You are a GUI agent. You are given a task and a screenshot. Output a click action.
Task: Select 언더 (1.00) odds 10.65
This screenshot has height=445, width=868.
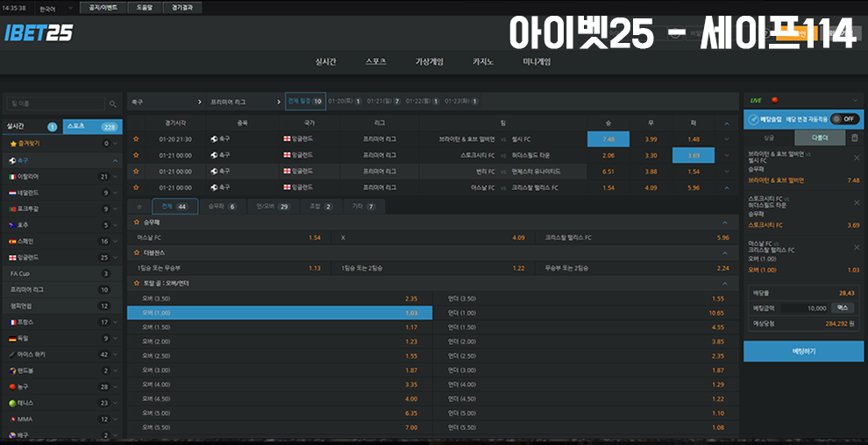click(x=586, y=313)
